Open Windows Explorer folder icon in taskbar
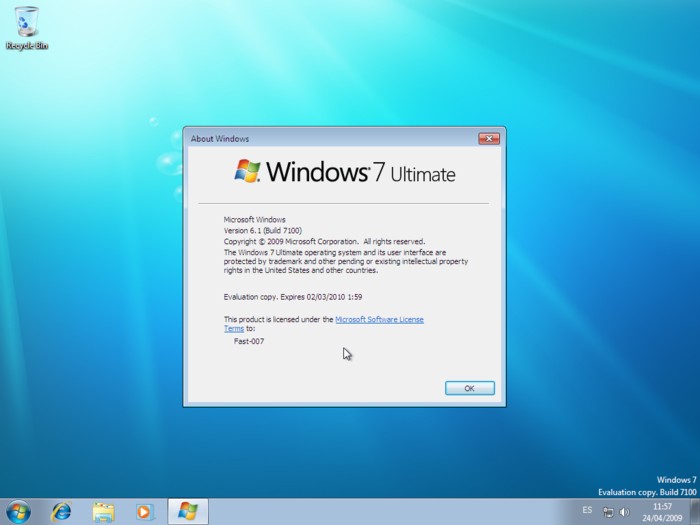Screen dimensions: 700x525 coord(104,512)
